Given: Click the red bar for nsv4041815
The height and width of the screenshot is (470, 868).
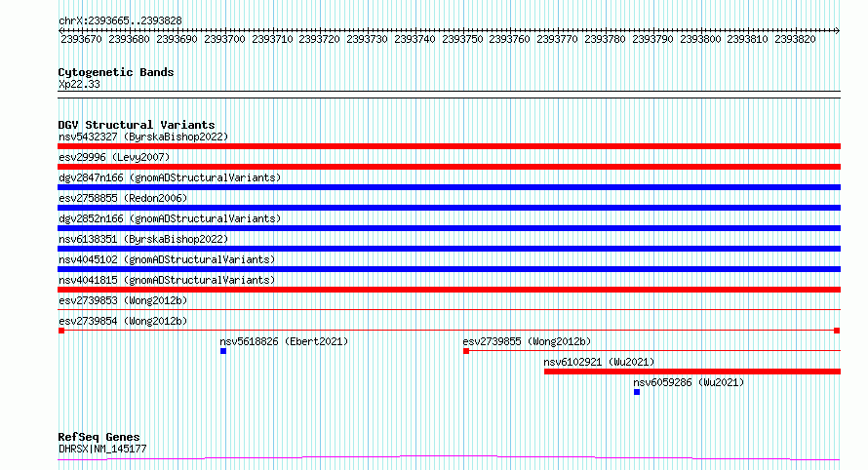Looking at the screenshot, I should point(449,290).
